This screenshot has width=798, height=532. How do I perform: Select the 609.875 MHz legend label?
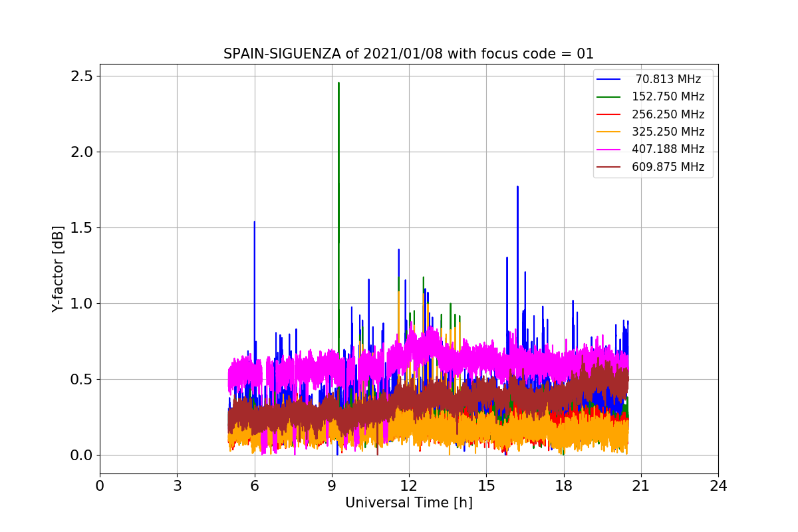668,167
